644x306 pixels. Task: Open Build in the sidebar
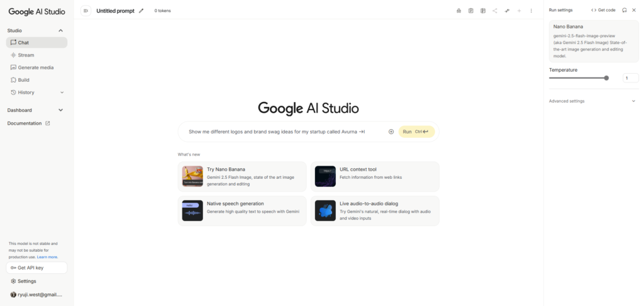tap(36, 80)
